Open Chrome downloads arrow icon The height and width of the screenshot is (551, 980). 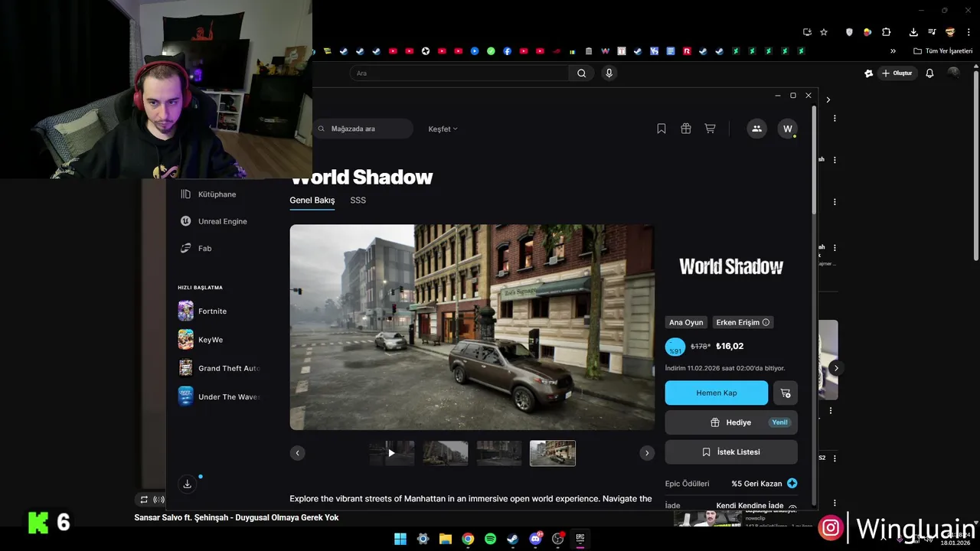(x=913, y=32)
